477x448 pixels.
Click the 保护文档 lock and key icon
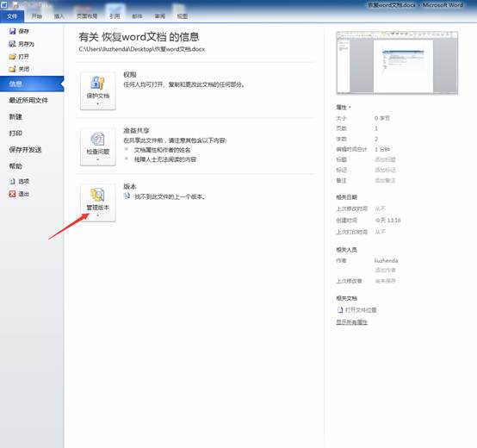tap(97, 83)
